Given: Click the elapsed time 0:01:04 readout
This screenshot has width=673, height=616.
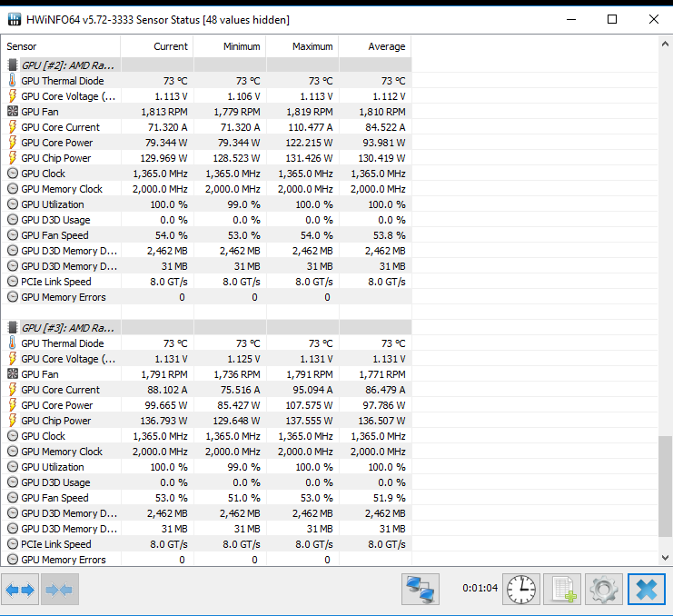Looking at the screenshot, I should (480, 588).
